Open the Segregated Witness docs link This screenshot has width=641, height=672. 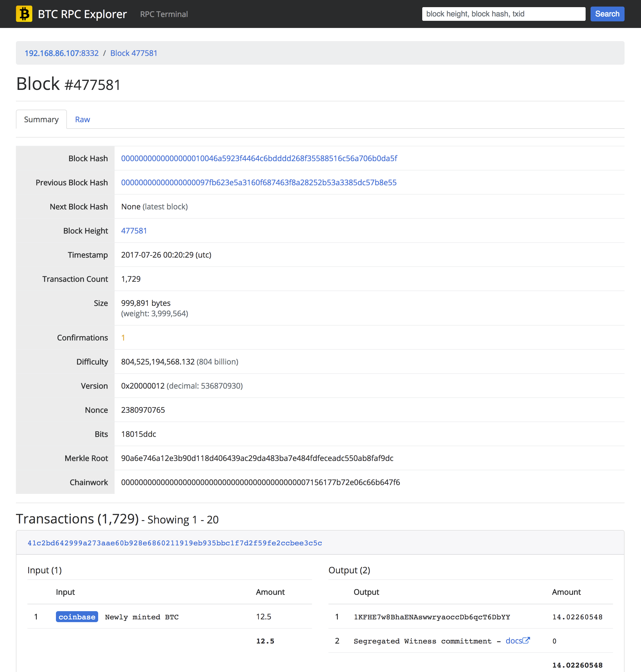514,641
